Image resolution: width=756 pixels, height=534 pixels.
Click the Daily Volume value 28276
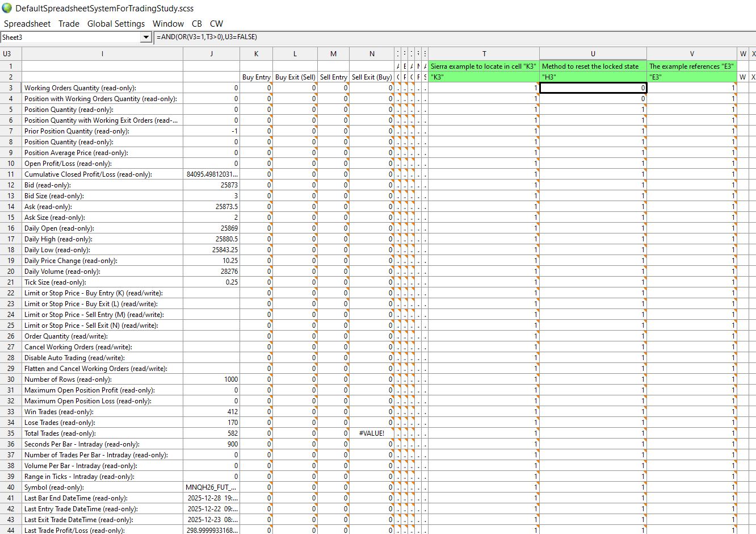click(212, 272)
